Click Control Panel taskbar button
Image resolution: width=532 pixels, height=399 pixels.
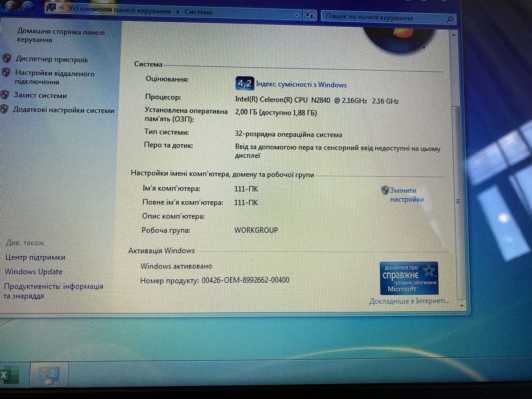[x=49, y=374]
